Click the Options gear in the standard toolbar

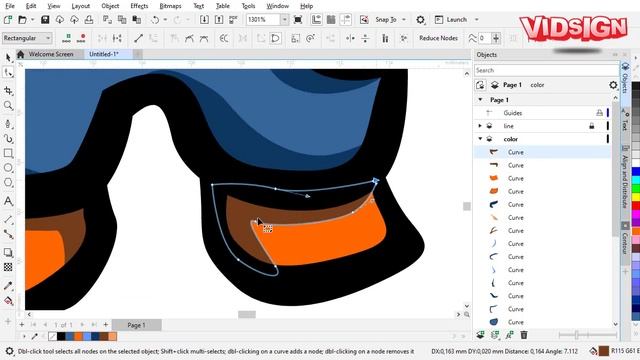[420, 20]
